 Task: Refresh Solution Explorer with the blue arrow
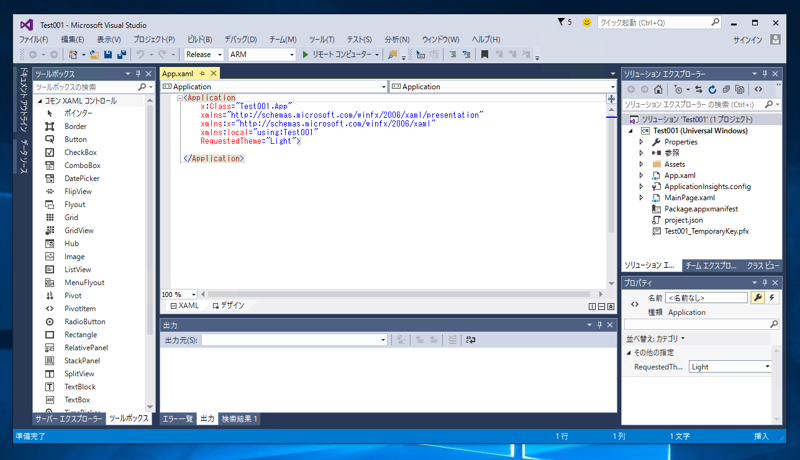coord(712,89)
